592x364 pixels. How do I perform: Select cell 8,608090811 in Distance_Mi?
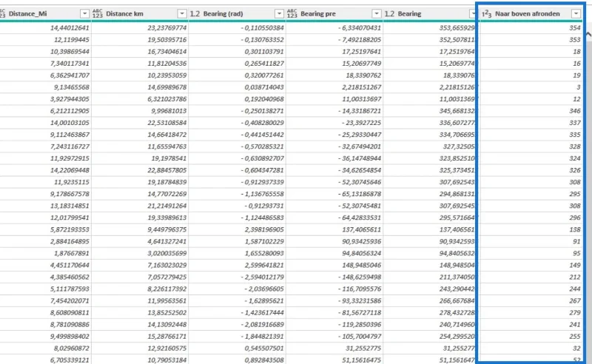coord(70,313)
